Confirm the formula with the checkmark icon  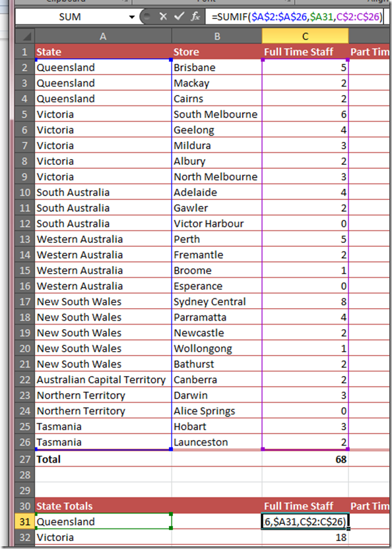pos(179,16)
